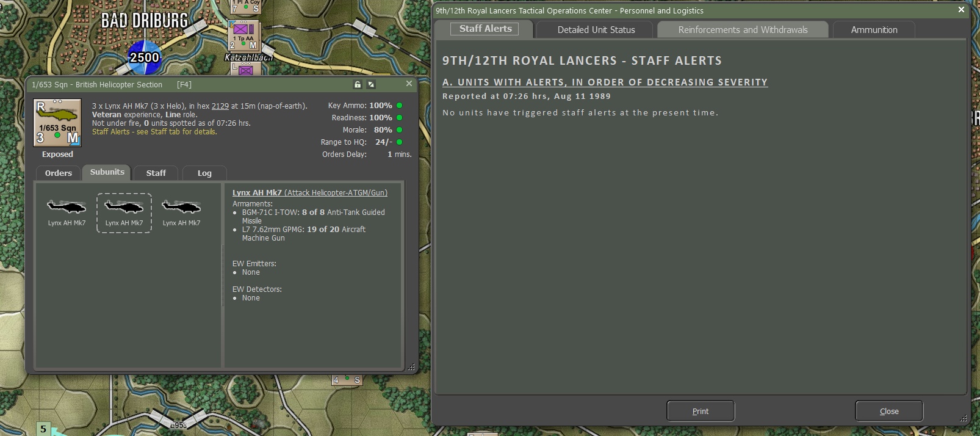Click the number 5 map marker

click(x=43, y=429)
